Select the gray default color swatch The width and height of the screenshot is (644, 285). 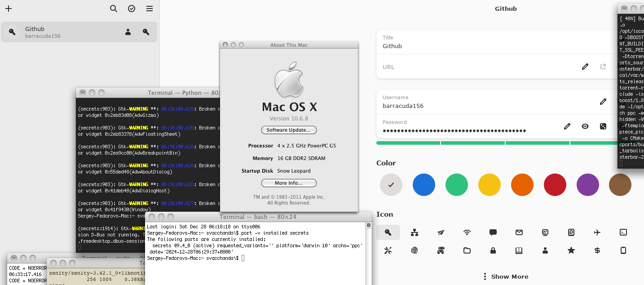391,185
